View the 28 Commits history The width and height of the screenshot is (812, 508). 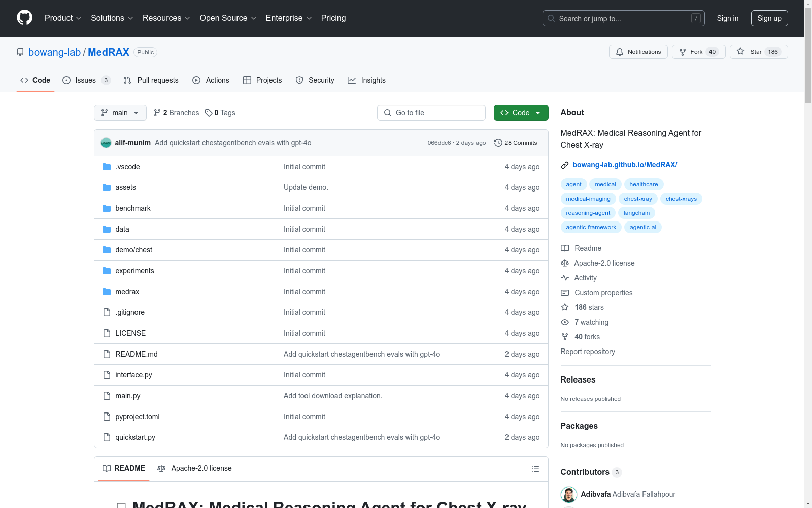point(516,143)
